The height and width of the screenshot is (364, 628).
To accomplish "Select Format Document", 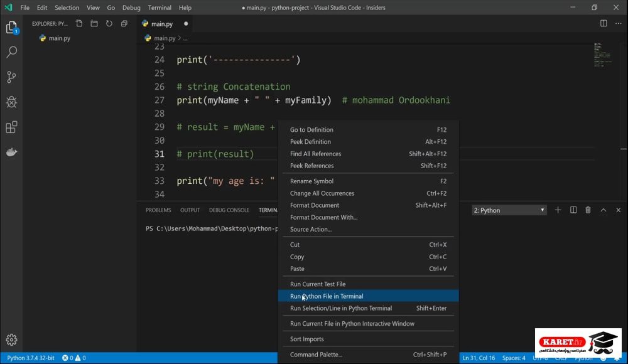I will point(368,205).
